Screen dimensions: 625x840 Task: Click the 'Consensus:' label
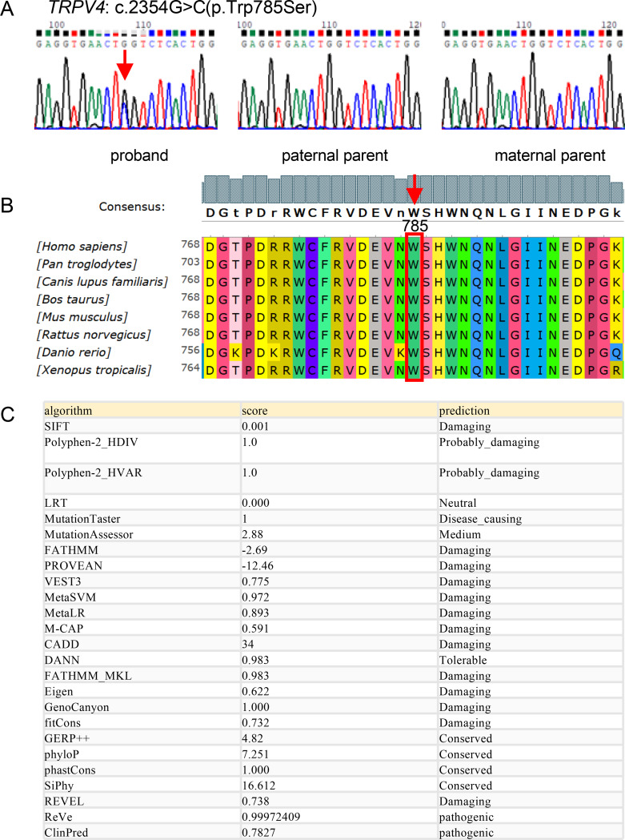click(132, 207)
